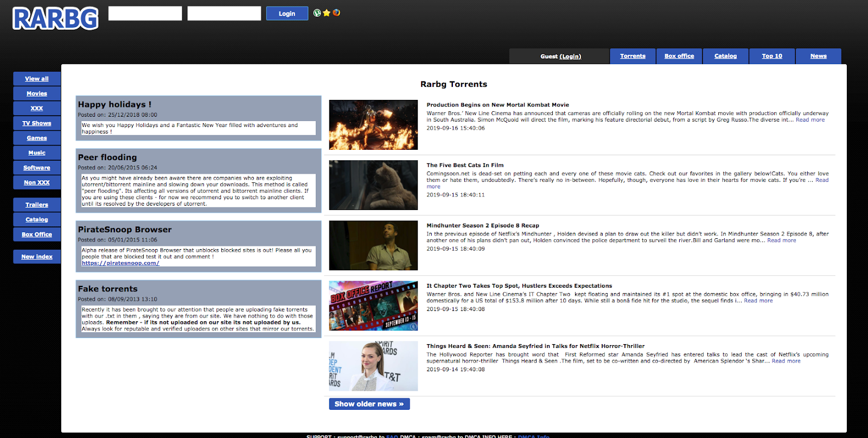The width and height of the screenshot is (868, 438).
Task: Open the Software sidebar category
Action: (37, 168)
